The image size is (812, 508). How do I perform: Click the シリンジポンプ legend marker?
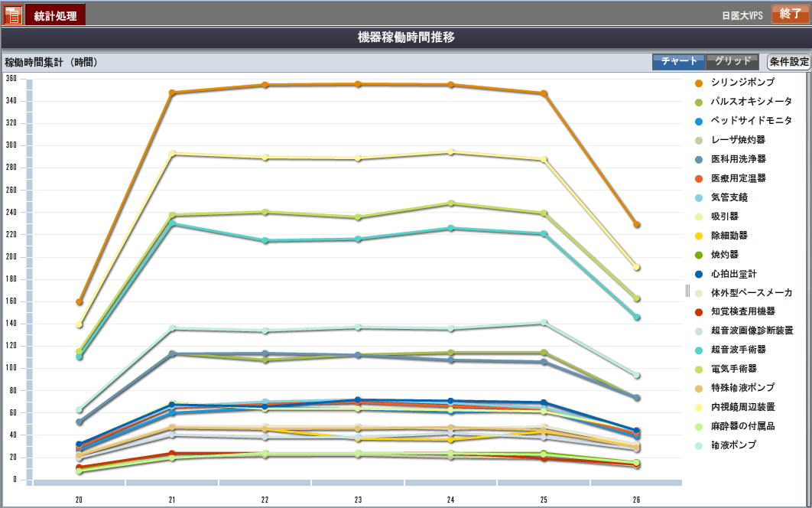point(699,83)
